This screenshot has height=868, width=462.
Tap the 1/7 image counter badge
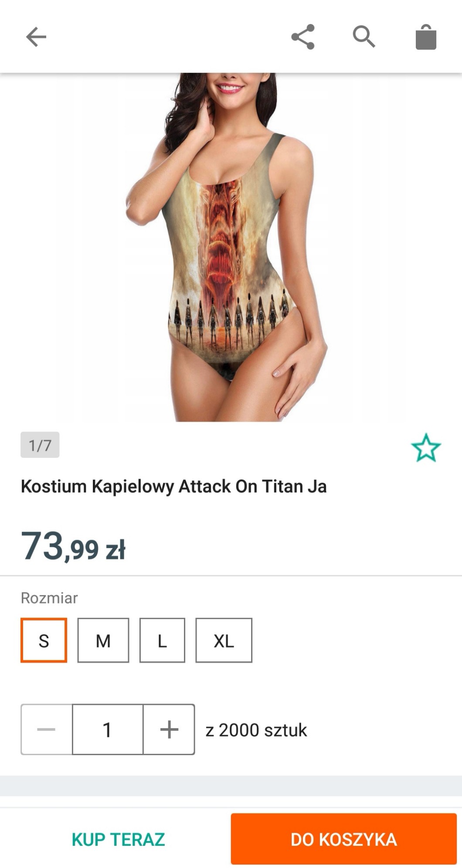pyautogui.click(x=40, y=445)
